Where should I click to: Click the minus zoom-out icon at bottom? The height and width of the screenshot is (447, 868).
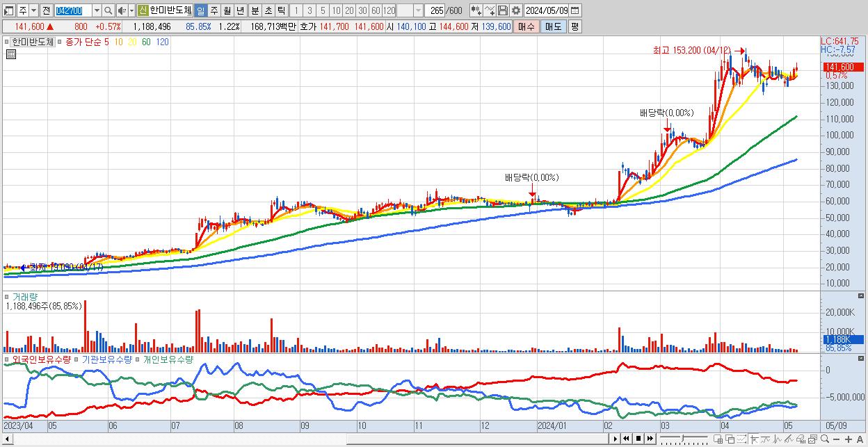click(x=836, y=439)
